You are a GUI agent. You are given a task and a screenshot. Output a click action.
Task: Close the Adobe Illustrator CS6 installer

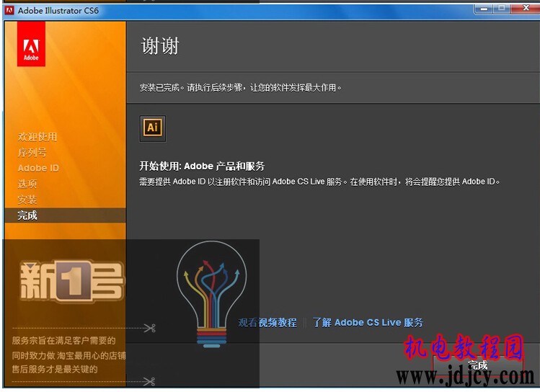(x=526, y=8)
